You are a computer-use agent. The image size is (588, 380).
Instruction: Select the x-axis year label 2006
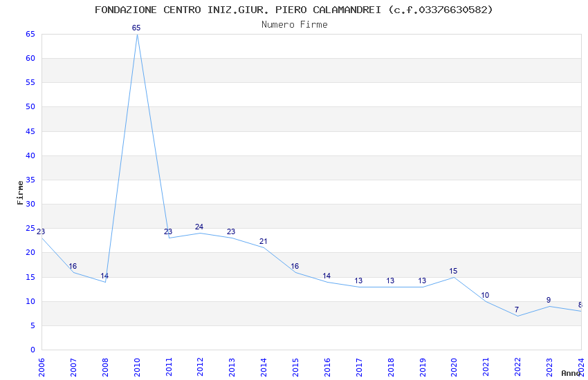click(x=42, y=368)
